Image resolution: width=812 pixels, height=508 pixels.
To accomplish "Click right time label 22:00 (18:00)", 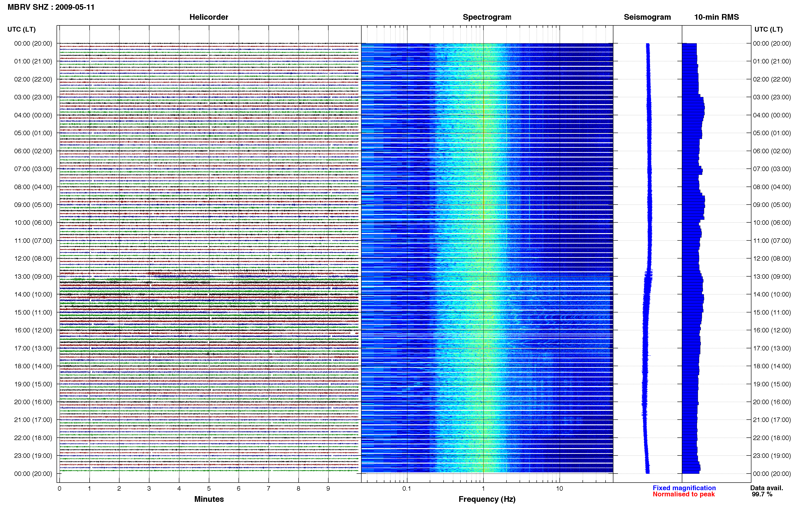I will pyautogui.click(x=772, y=438).
